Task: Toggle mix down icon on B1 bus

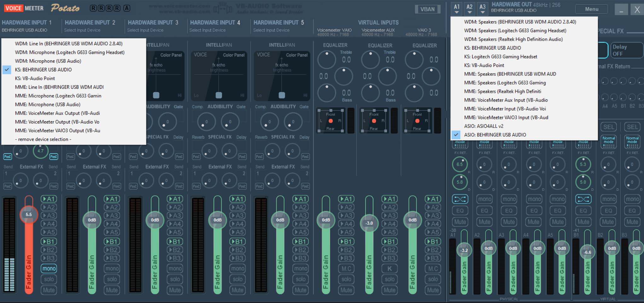Action: click(x=583, y=199)
